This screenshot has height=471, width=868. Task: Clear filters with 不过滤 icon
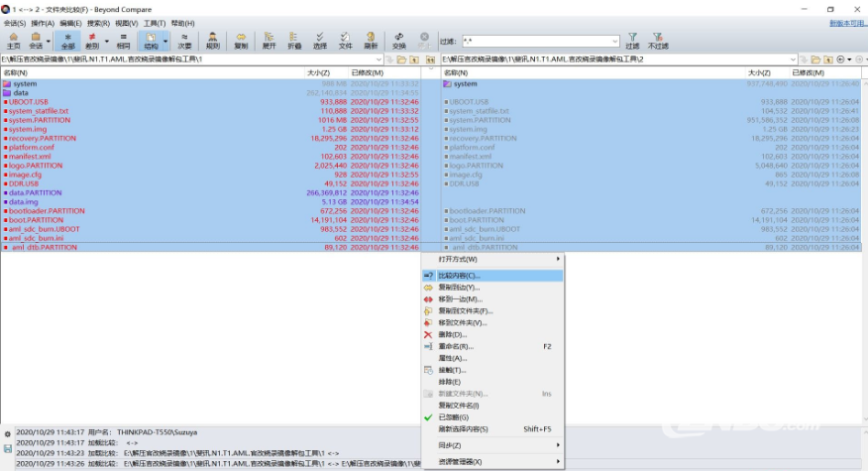pos(658,41)
